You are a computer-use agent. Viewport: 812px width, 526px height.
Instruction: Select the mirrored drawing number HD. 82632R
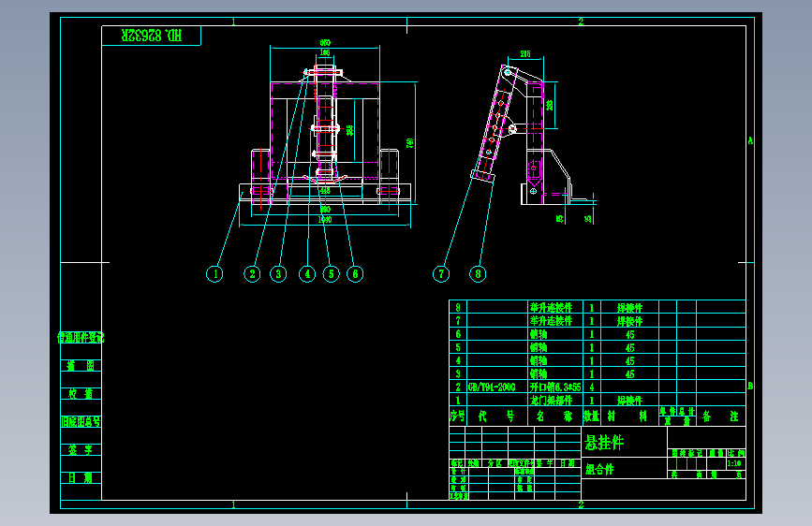coord(152,36)
